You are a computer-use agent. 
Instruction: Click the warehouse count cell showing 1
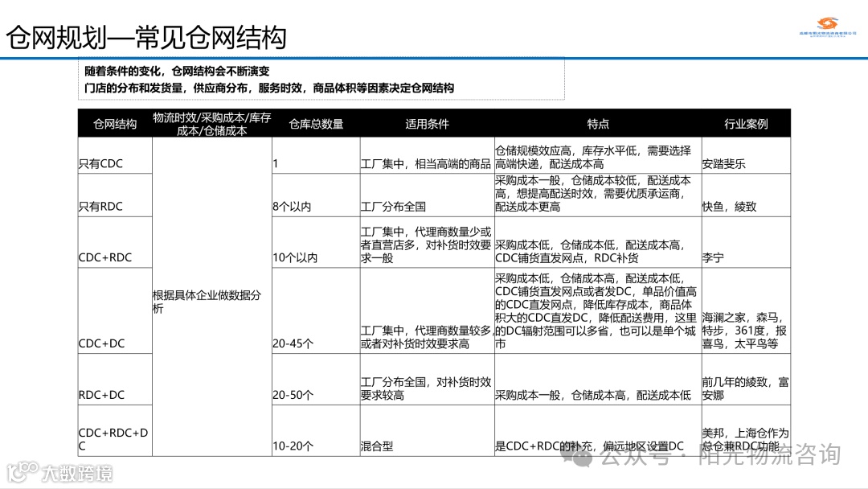point(316,155)
